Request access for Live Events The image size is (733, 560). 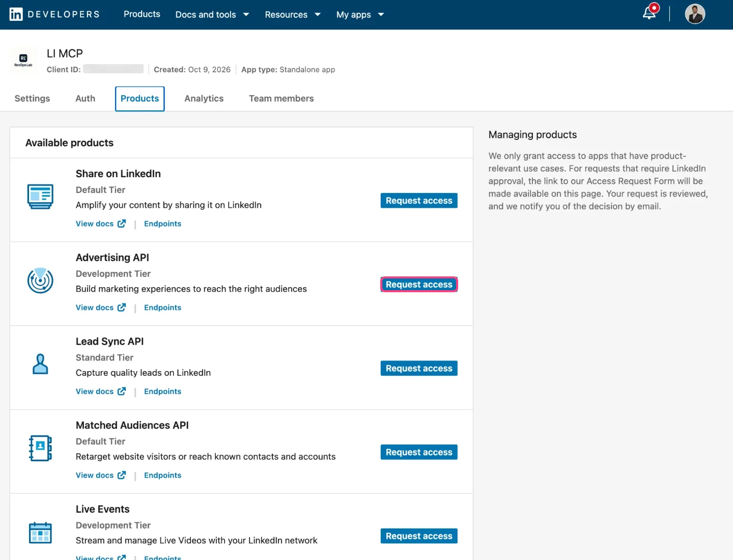click(x=419, y=536)
